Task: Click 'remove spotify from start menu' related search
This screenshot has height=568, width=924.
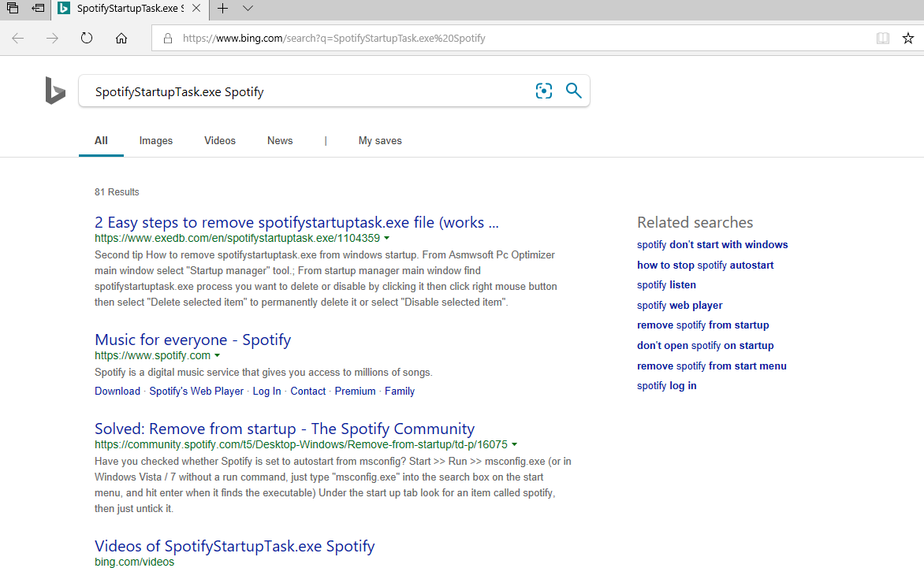Action: (712, 366)
